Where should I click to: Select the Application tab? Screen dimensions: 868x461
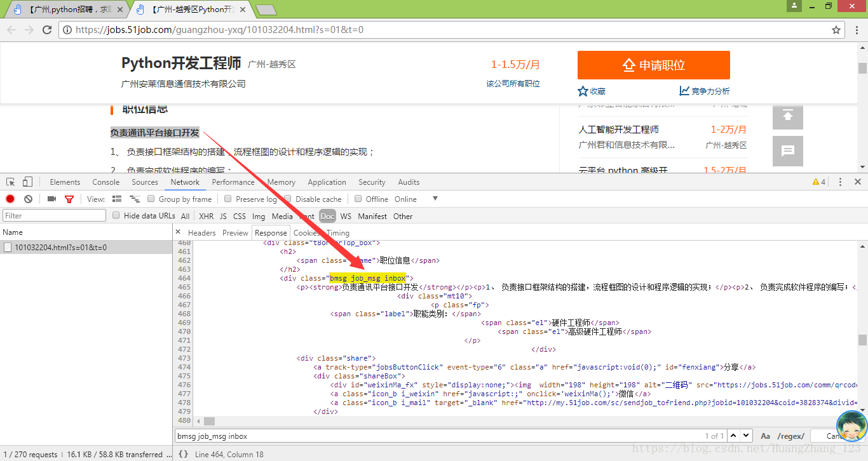pos(327,182)
